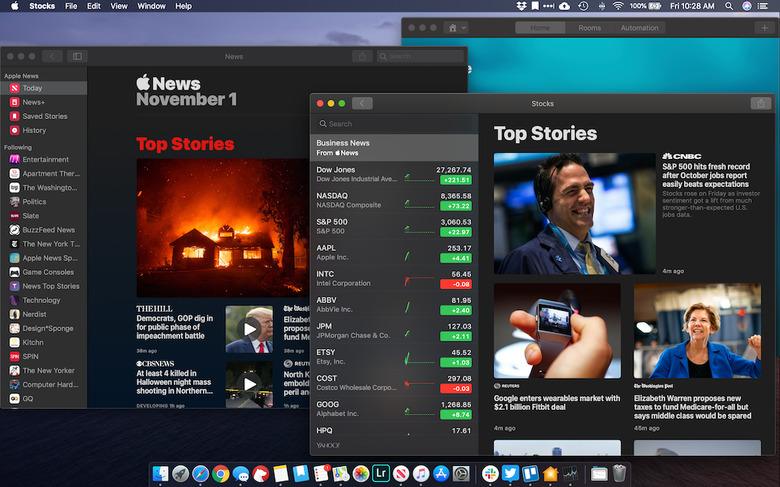Open the App Store icon in the Dock

point(441,474)
